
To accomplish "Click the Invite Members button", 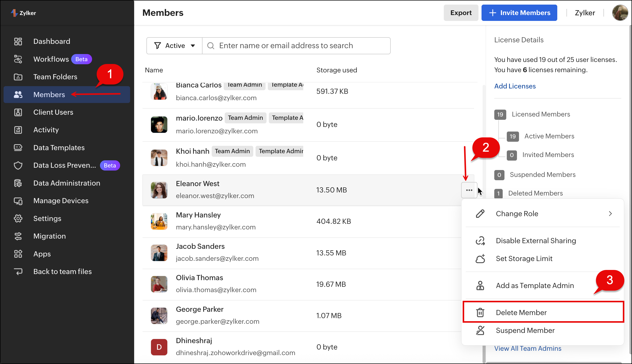I will [519, 13].
